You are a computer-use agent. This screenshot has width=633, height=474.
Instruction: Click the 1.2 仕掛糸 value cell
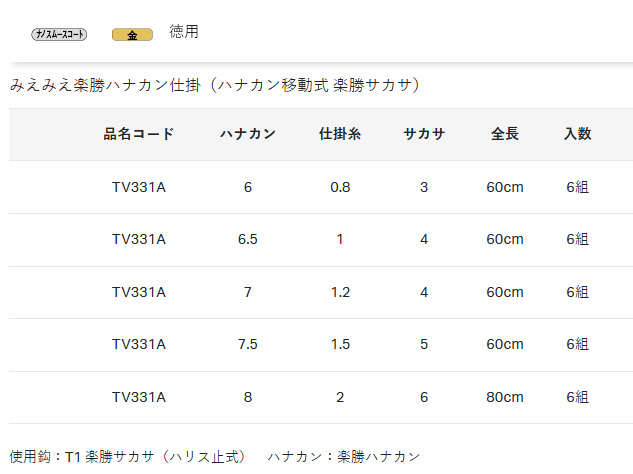[340, 292]
